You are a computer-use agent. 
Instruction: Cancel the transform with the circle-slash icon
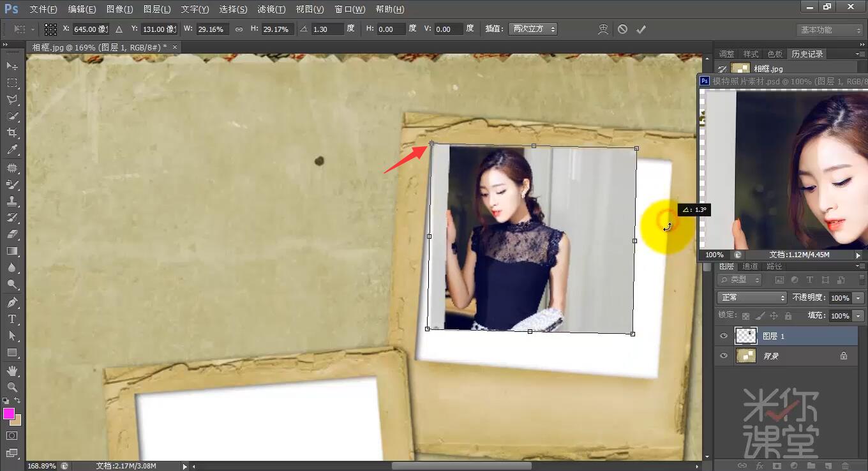tap(622, 29)
